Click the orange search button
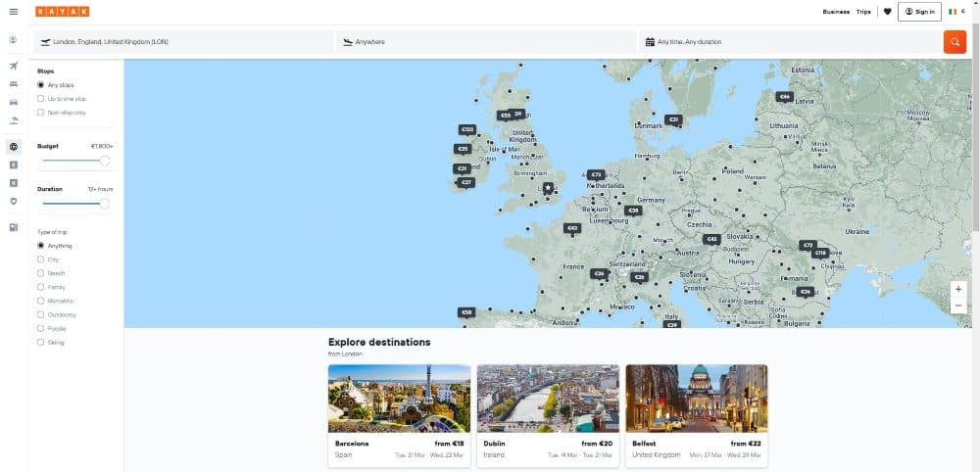Image resolution: width=980 pixels, height=472 pixels. tap(954, 42)
